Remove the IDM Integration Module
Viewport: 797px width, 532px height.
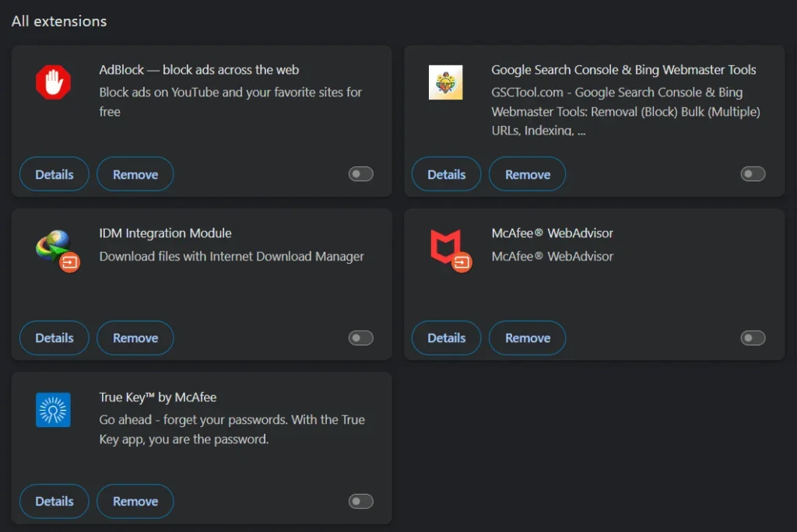135,338
